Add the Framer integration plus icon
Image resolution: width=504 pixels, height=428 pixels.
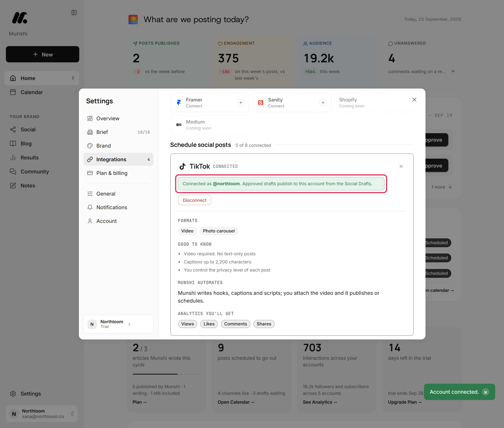(241, 103)
